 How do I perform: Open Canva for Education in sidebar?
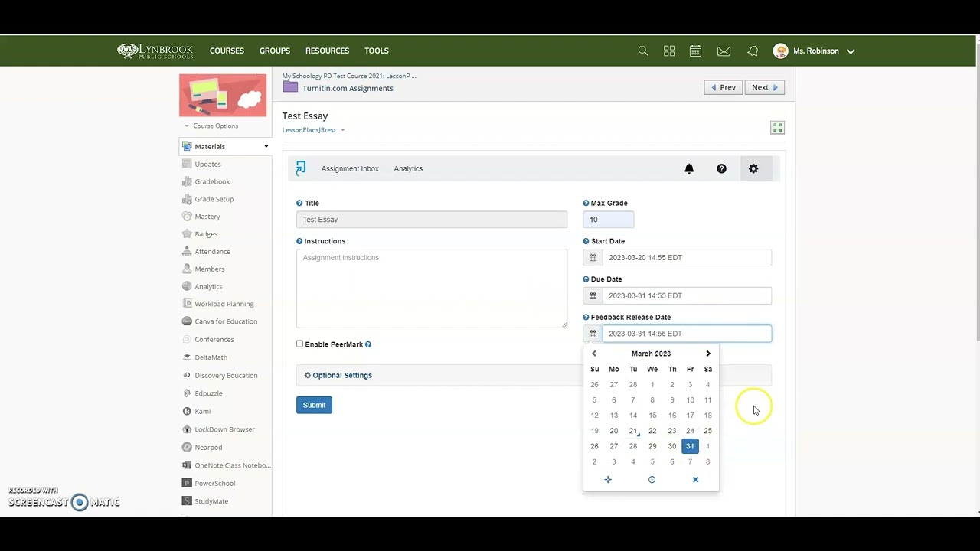[226, 321]
